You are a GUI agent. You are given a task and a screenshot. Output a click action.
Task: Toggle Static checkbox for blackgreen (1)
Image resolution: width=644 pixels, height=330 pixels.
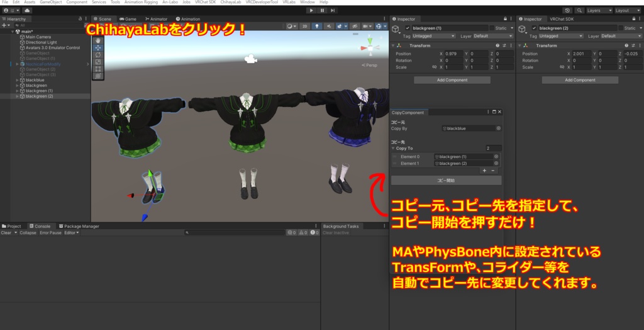tap(492, 28)
